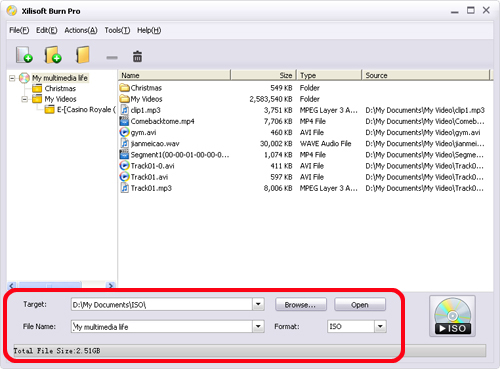Click the tree panel horizontal scrollbar thumb
500x369 pixels.
pos(50,285)
